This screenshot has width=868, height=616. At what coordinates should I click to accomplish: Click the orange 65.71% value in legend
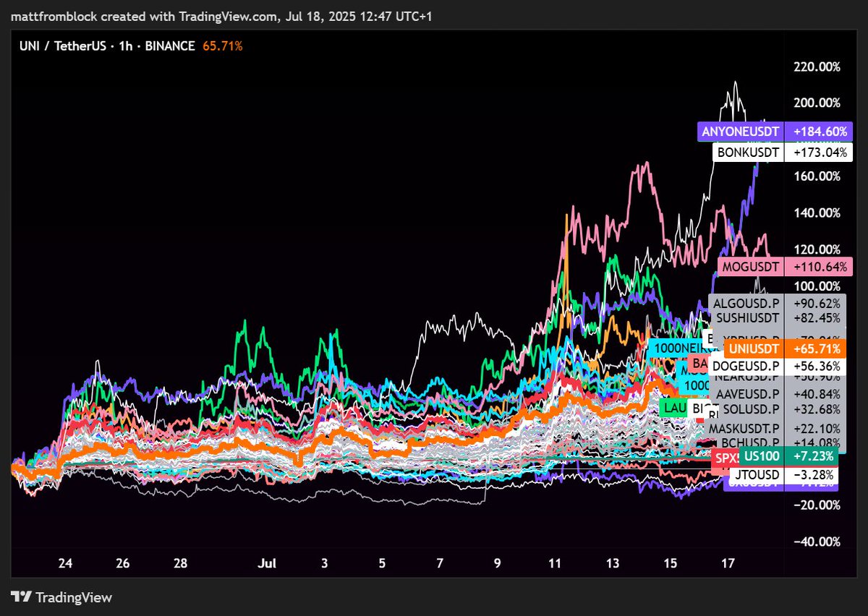222,46
